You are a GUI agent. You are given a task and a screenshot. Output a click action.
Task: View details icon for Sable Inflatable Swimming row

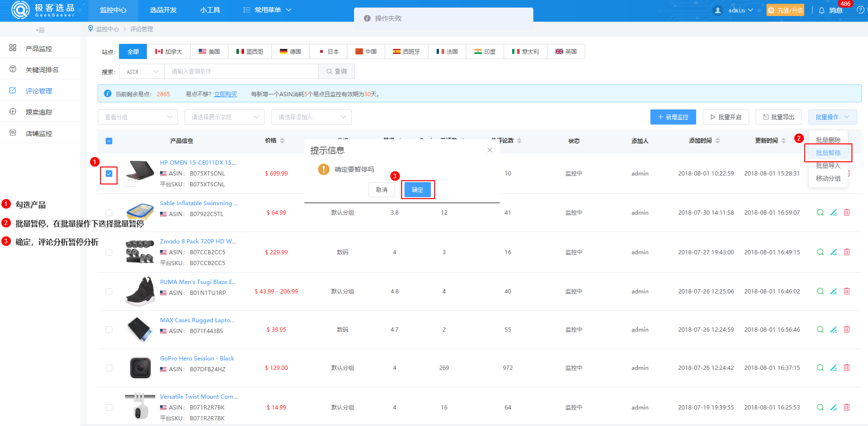point(820,212)
